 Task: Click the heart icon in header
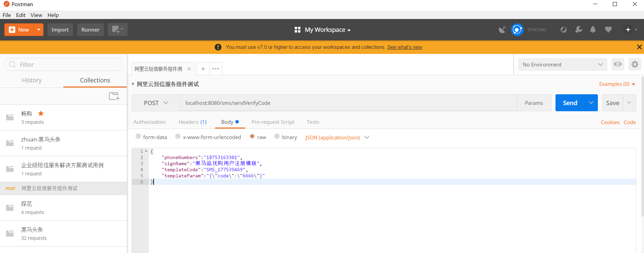click(x=608, y=30)
